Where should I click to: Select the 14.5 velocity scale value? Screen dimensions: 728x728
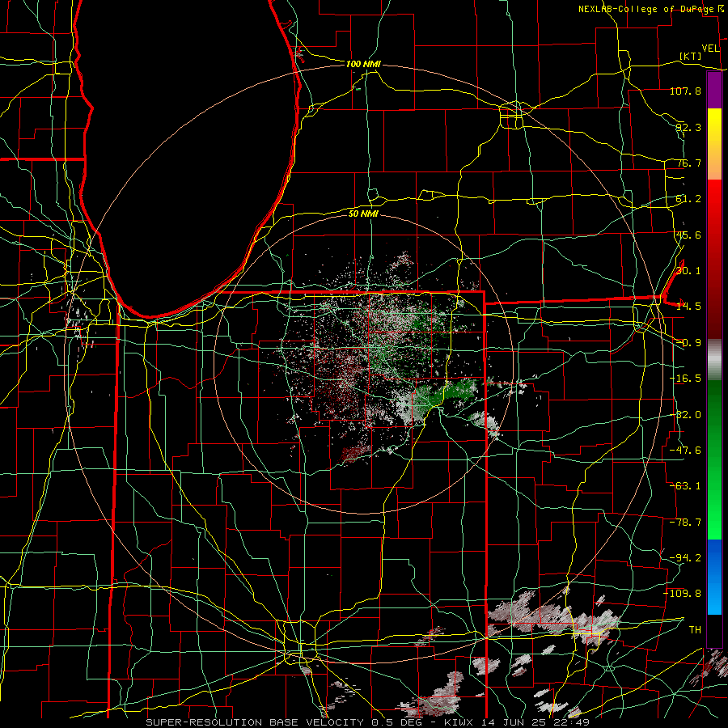pyautogui.click(x=688, y=307)
